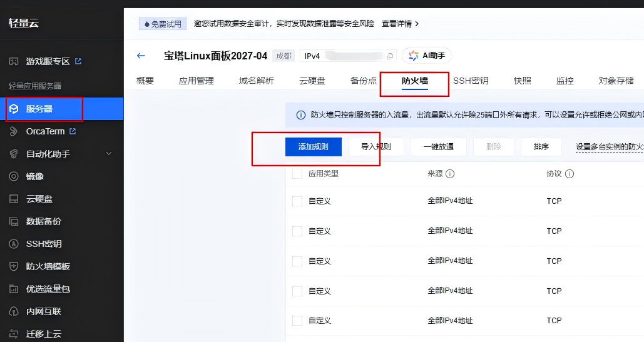Screen dimensions: 644x342
Task: Click the 成都 region tag
Action: pos(284,56)
